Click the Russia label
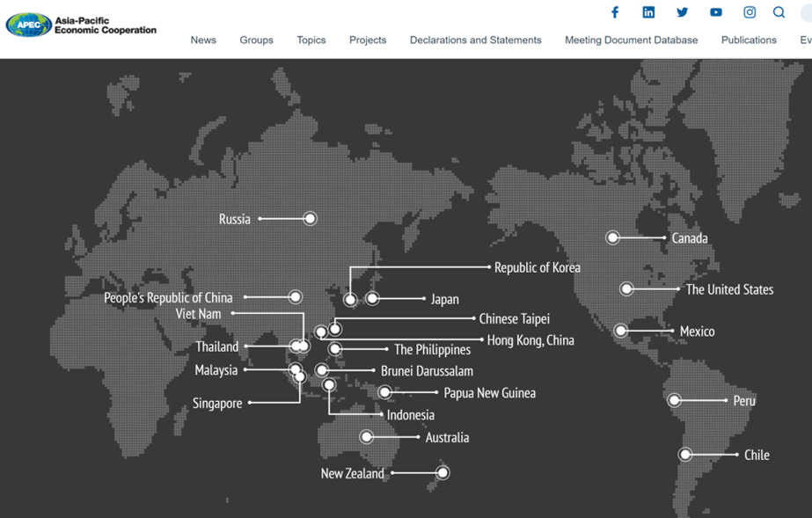Image resolution: width=812 pixels, height=518 pixels. (x=235, y=219)
